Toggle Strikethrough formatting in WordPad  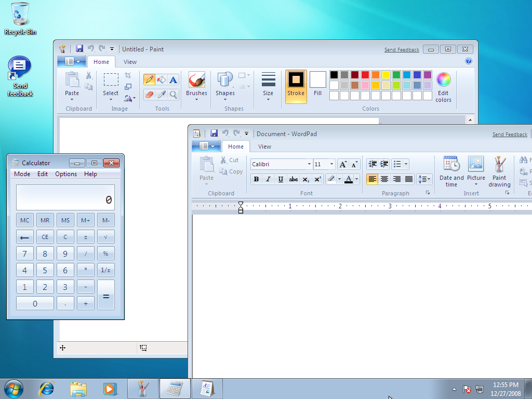coord(294,179)
